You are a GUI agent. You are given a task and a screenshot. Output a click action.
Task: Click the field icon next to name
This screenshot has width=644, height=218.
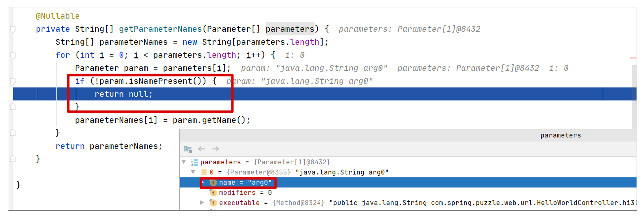tap(213, 183)
